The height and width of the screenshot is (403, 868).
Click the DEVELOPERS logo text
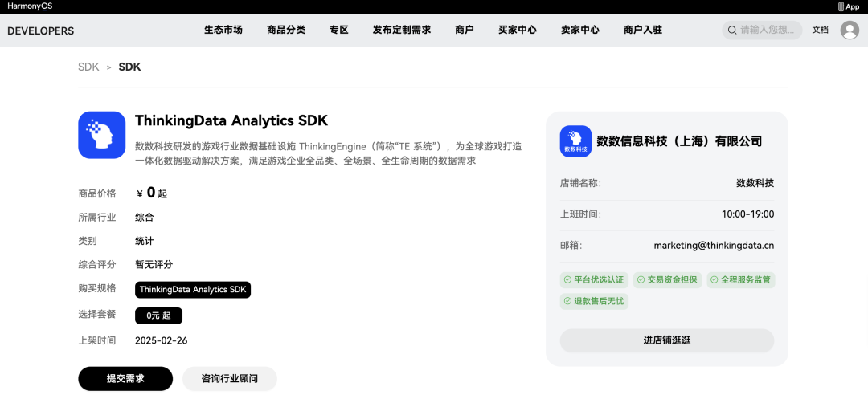coord(40,31)
